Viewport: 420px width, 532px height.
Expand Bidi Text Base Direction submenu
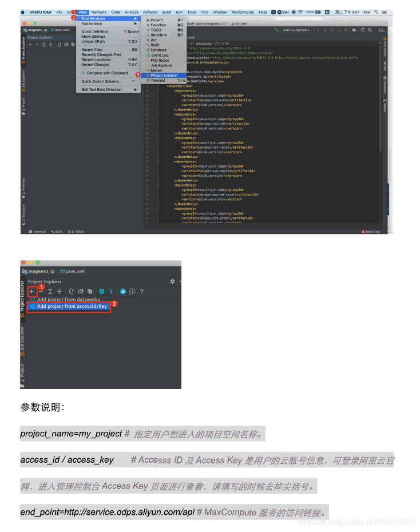pyautogui.click(x=108, y=90)
